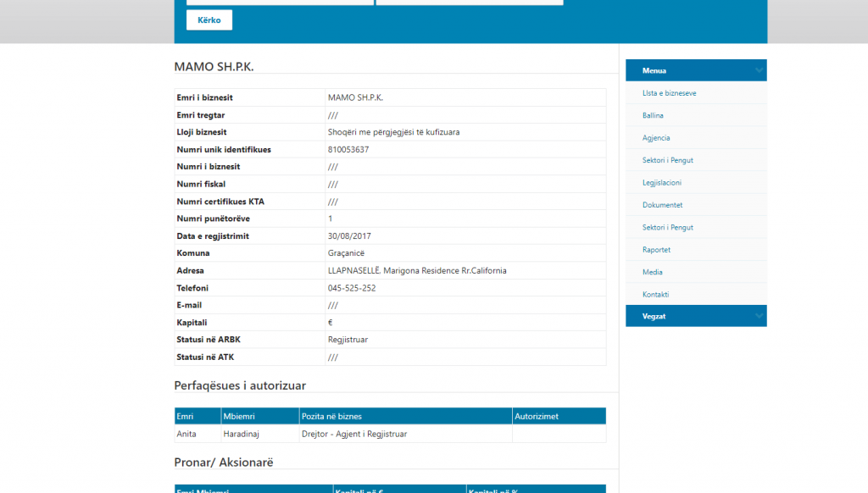
Task: Click the Telefoni row label
Action: tap(192, 288)
